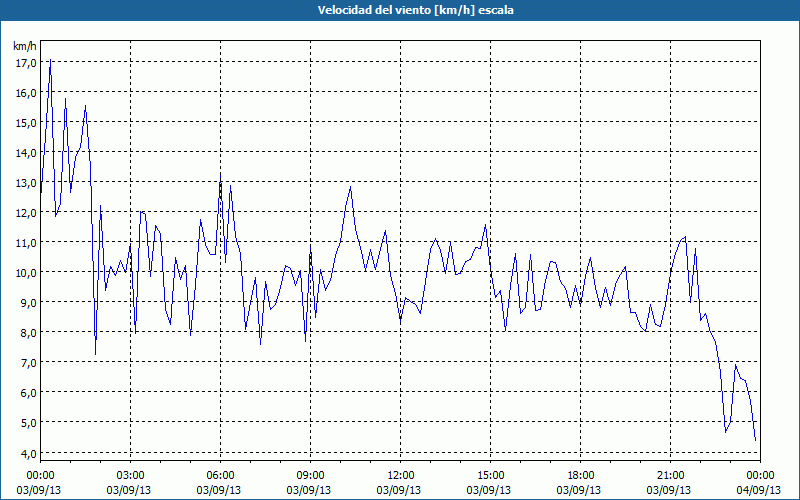800x500 pixels.
Task: Click the 06:00 time axis label
Action: [x=220, y=476]
